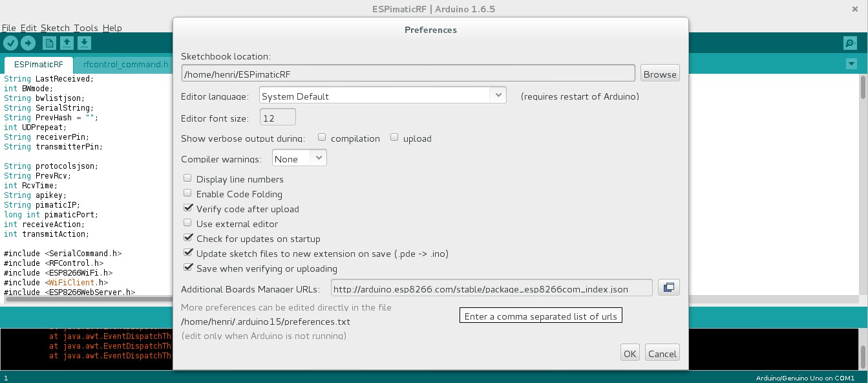Enable Display line numbers checkbox
This screenshot has height=383, width=868.
point(187,179)
